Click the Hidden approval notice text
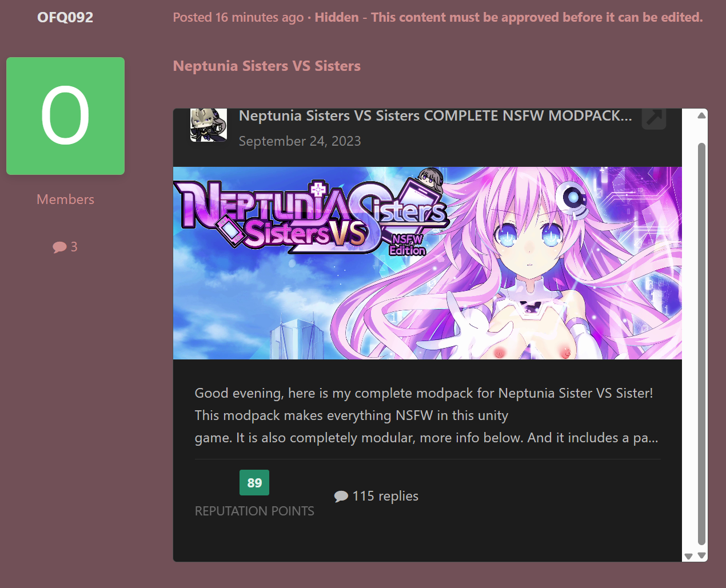This screenshot has height=588, width=726. (509, 17)
